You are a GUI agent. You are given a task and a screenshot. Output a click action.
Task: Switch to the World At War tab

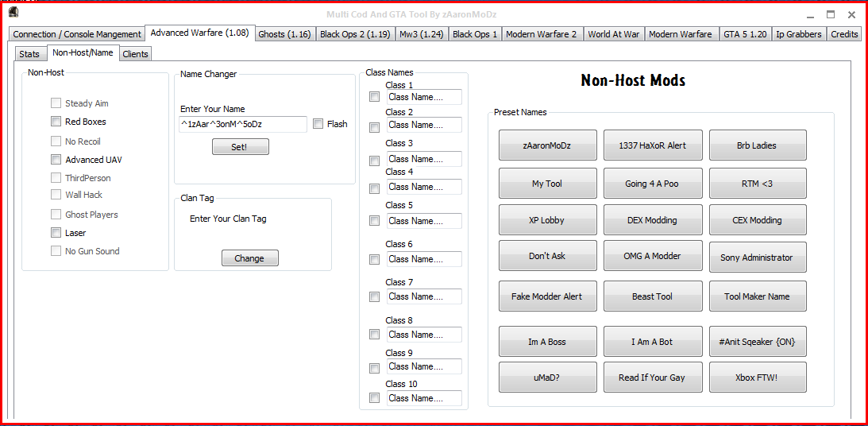(x=613, y=34)
